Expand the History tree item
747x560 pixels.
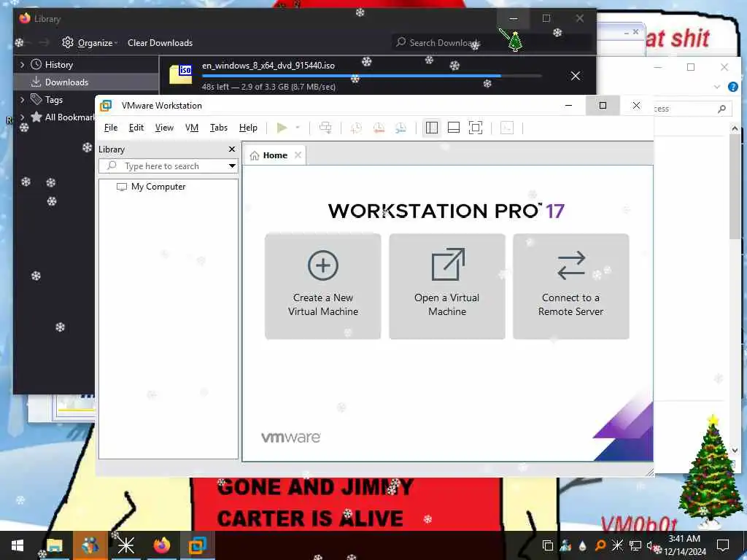tap(23, 65)
